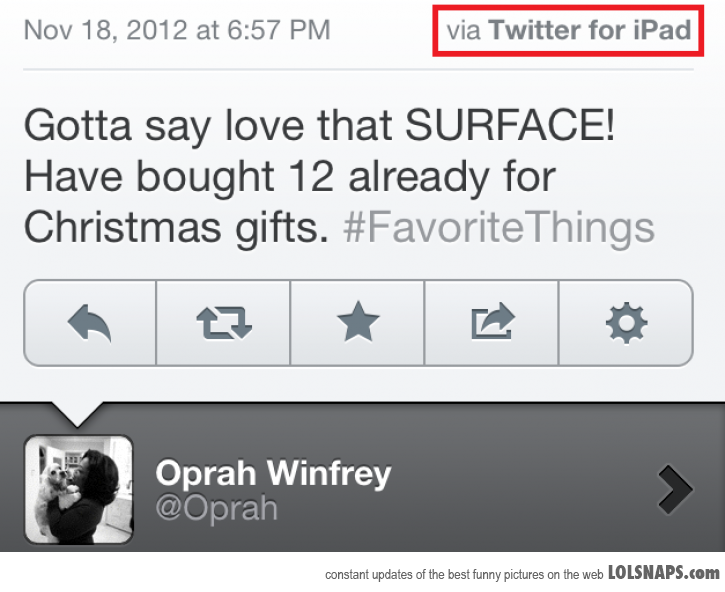Open the #FavoriteThings hashtag
This screenshot has height=592, width=725.
point(498,227)
